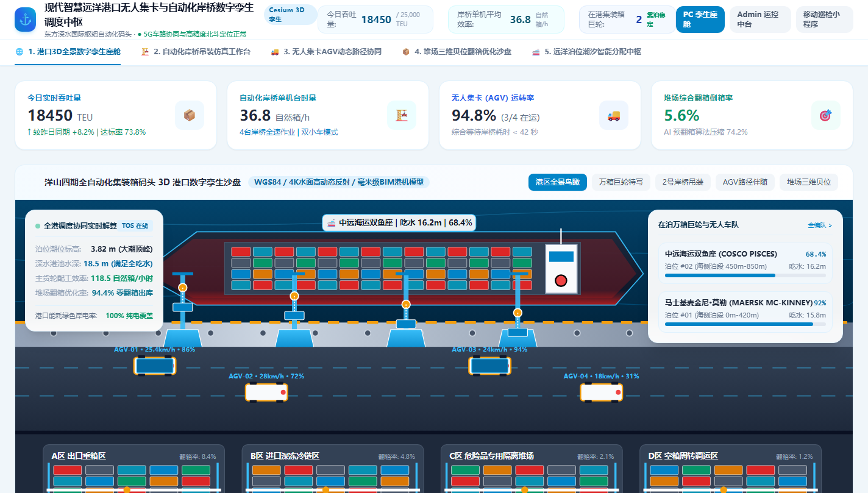Click the 今日吞吐量 18450 header stat
This screenshot has width=868, height=493.
click(375, 20)
